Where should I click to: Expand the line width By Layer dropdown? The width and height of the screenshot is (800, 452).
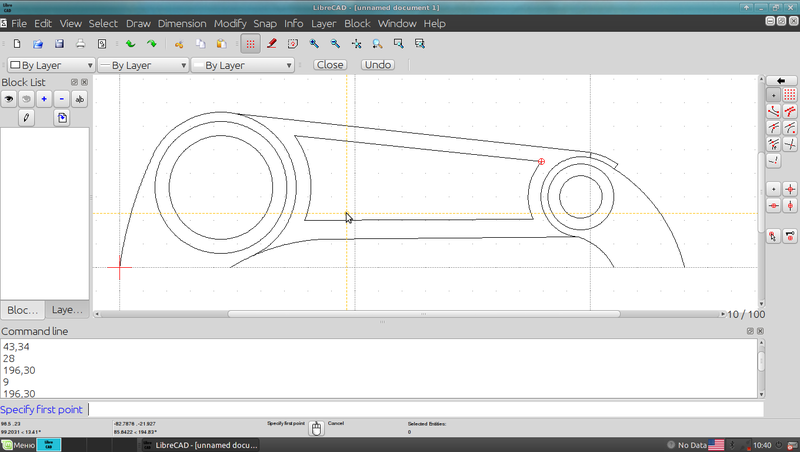[x=142, y=65]
